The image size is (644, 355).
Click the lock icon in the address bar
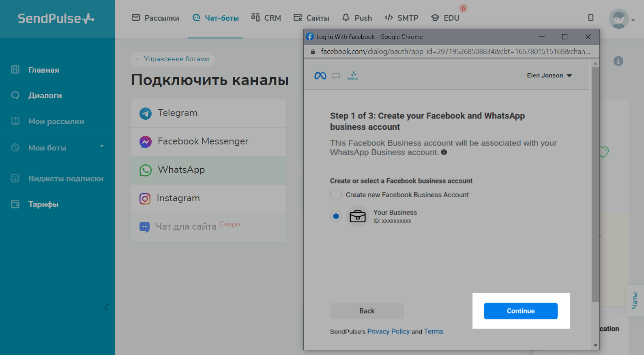click(x=312, y=52)
